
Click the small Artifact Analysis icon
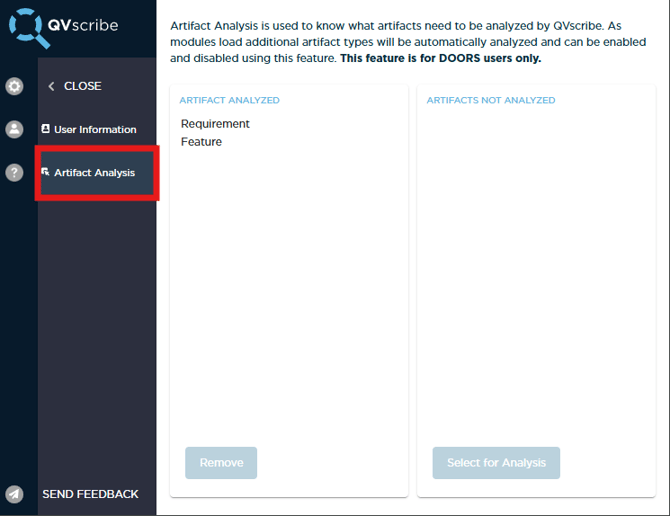coord(45,172)
